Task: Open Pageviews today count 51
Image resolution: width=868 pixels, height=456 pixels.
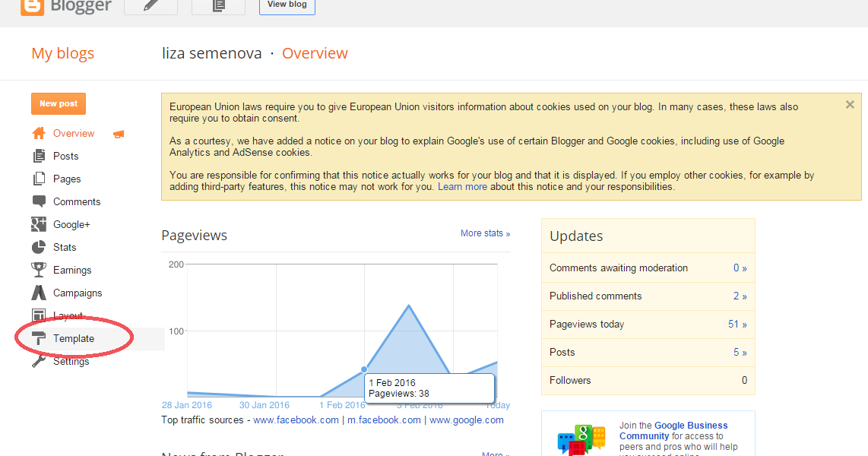Action: 737,325
